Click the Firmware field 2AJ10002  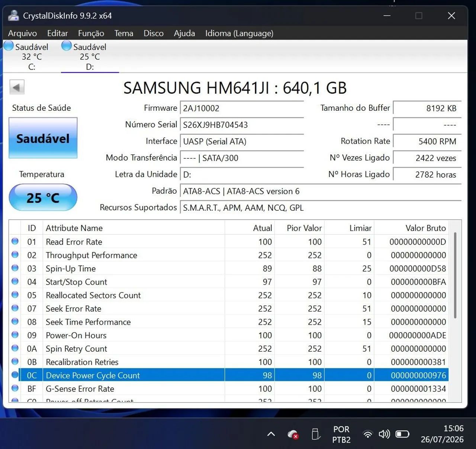[242, 108]
